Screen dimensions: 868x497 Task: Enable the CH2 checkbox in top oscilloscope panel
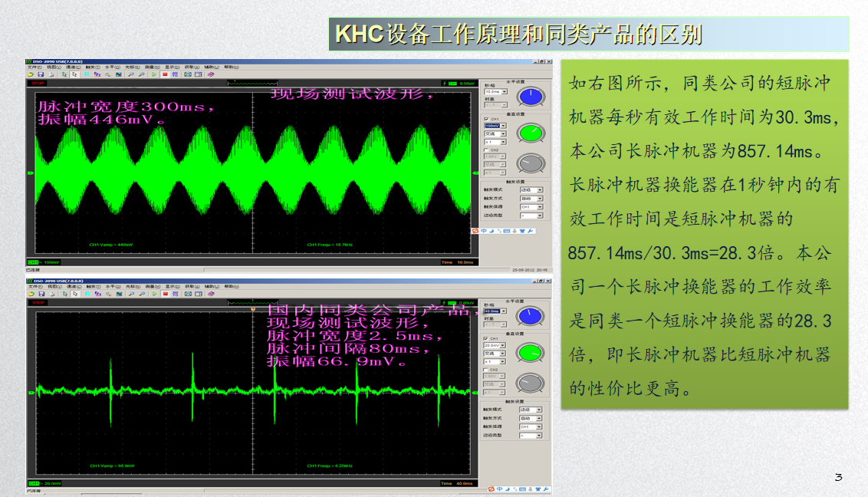coord(485,150)
